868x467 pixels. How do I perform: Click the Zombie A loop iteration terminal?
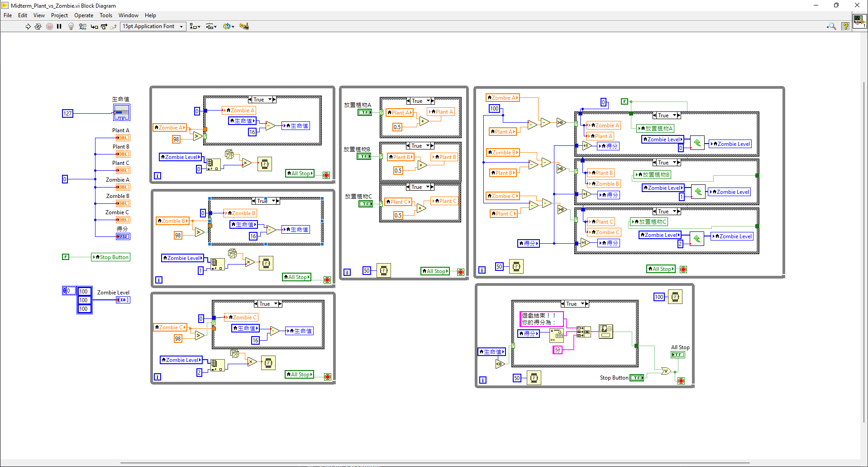click(157, 176)
